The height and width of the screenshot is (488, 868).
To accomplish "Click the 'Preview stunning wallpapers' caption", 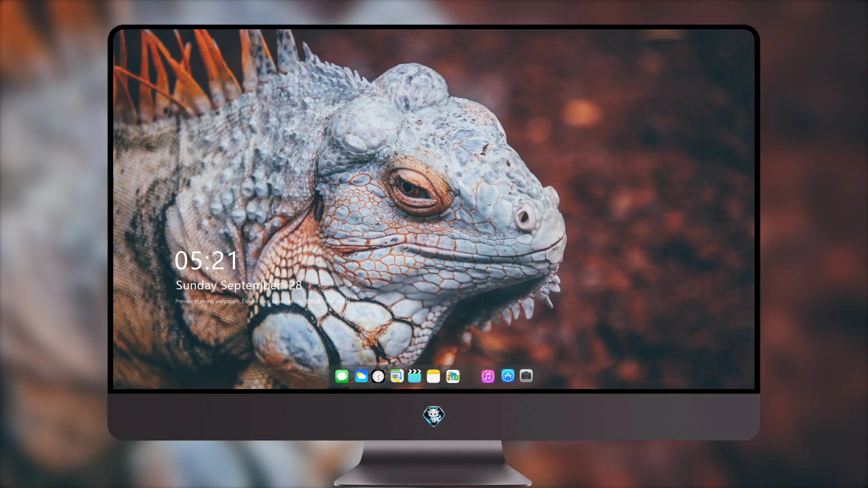I will point(262,301).
